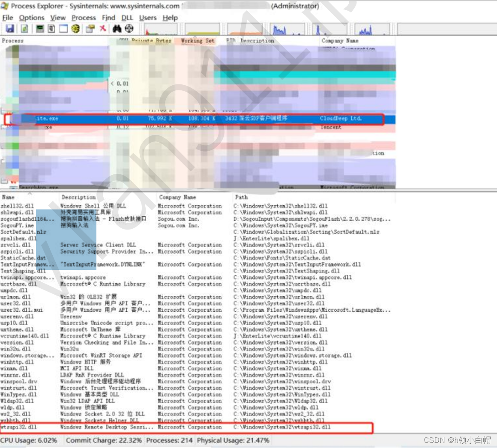The height and width of the screenshot is (448, 497).
Task: Open the DLL menu
Action: 127,18
